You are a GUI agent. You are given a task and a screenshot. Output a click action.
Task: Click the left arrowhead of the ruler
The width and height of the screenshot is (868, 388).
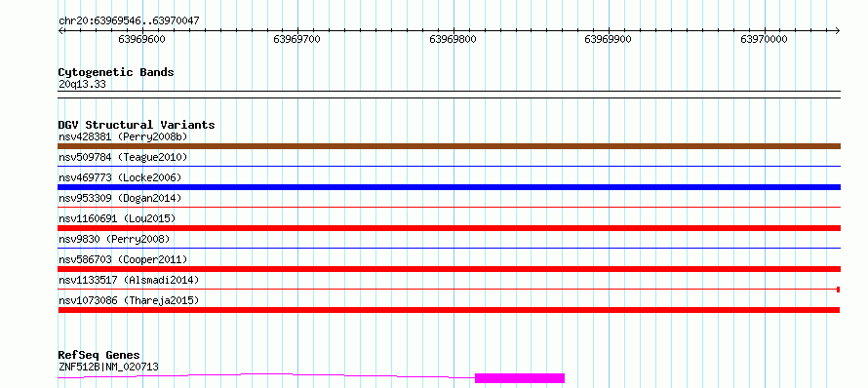click(x=60, y=31)
